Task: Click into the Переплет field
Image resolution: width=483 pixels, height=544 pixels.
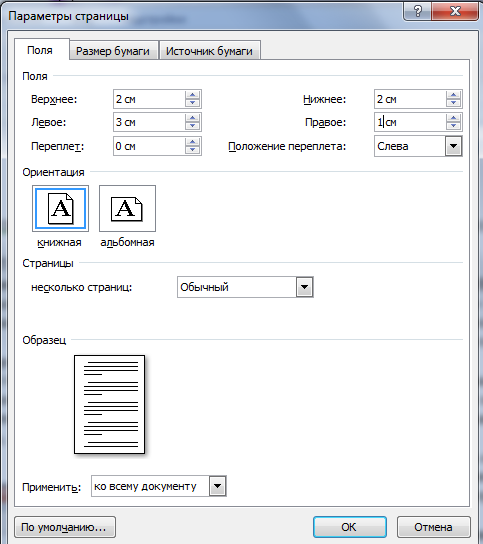Action: (149, 146)
